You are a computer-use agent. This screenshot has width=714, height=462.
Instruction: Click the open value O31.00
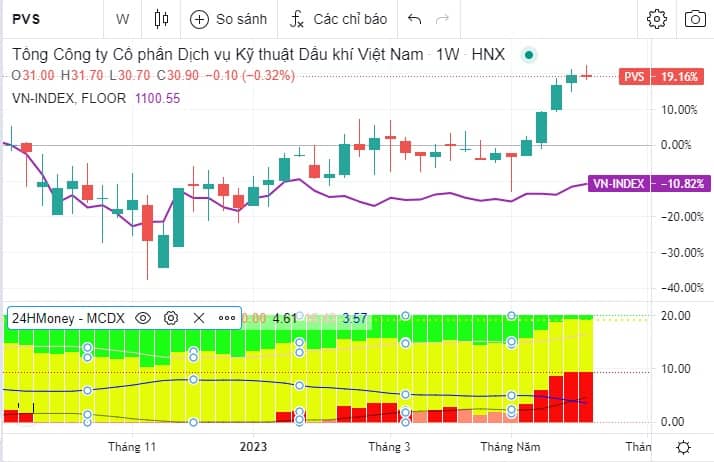coord(33,75)
